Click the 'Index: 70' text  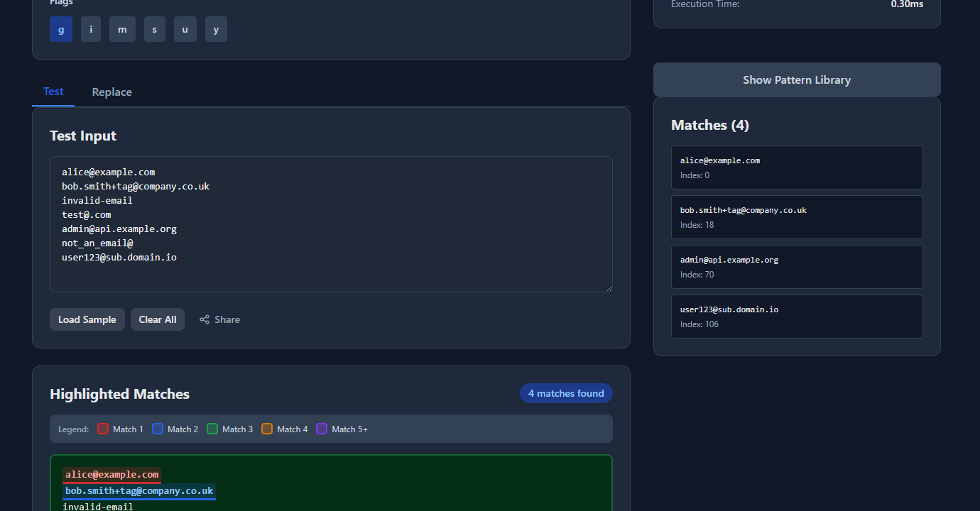point(697,275)
